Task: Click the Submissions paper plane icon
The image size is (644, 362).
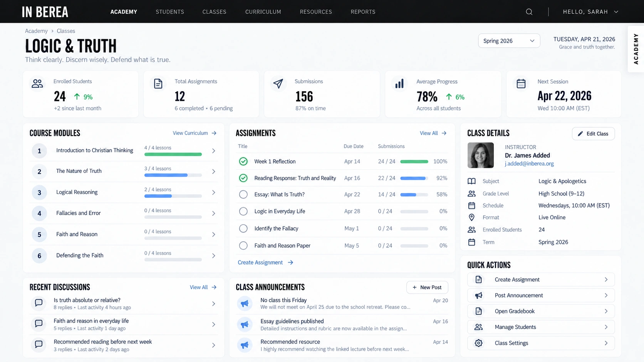Action: coord(278,83)
